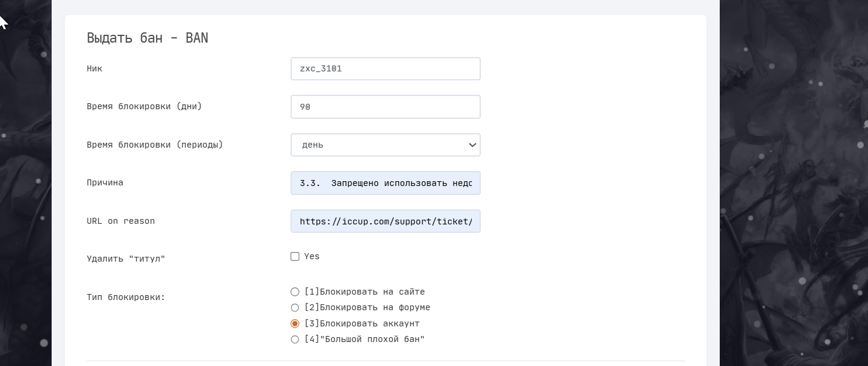The width and height of the screenshot is (868, 366).
Task: Click the Удалить "титул" label text
Action: (x=125, y=259)
